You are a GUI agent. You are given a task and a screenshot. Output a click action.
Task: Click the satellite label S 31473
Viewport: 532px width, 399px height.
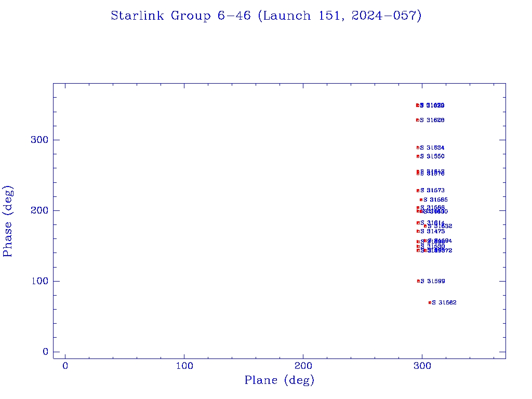click(x=433, y=231)
